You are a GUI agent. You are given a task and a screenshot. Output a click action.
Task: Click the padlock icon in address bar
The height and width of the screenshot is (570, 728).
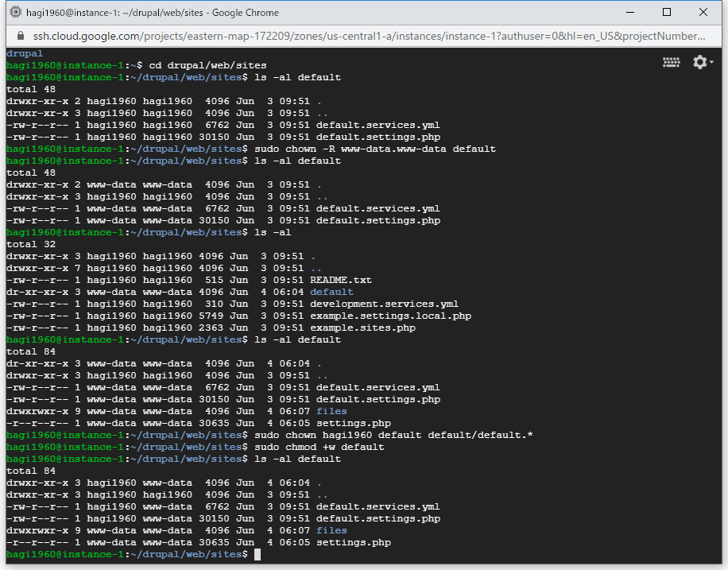pyautogui.click(x=20, y=36)
